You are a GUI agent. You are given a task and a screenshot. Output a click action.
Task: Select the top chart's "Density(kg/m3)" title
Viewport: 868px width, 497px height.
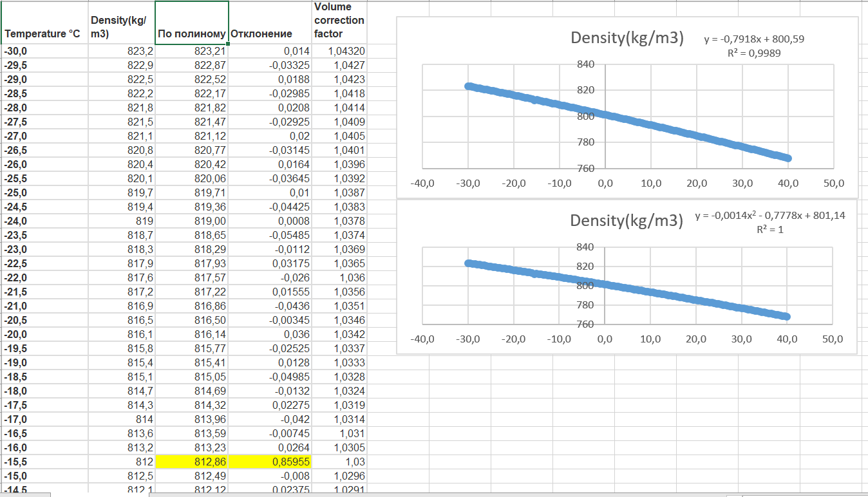[x=627, y=38]
